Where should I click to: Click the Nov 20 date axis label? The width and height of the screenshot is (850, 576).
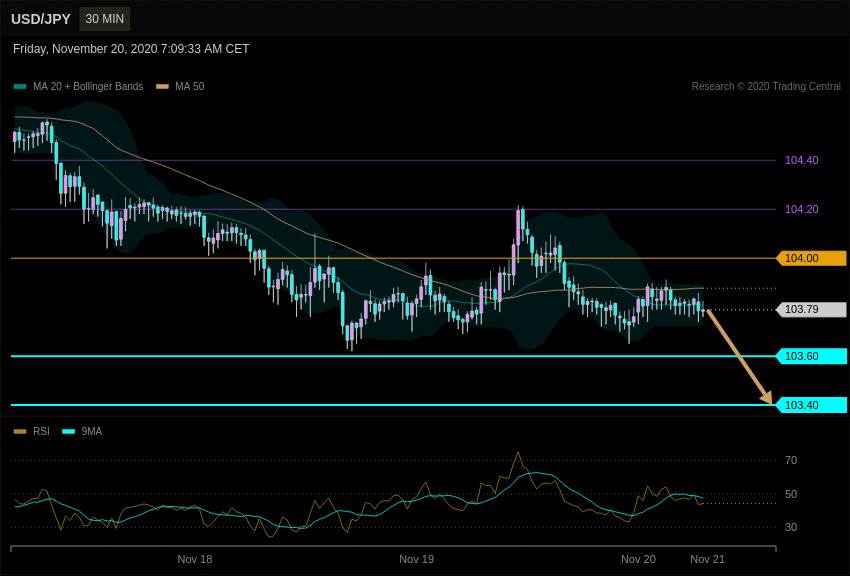[638, 559]
